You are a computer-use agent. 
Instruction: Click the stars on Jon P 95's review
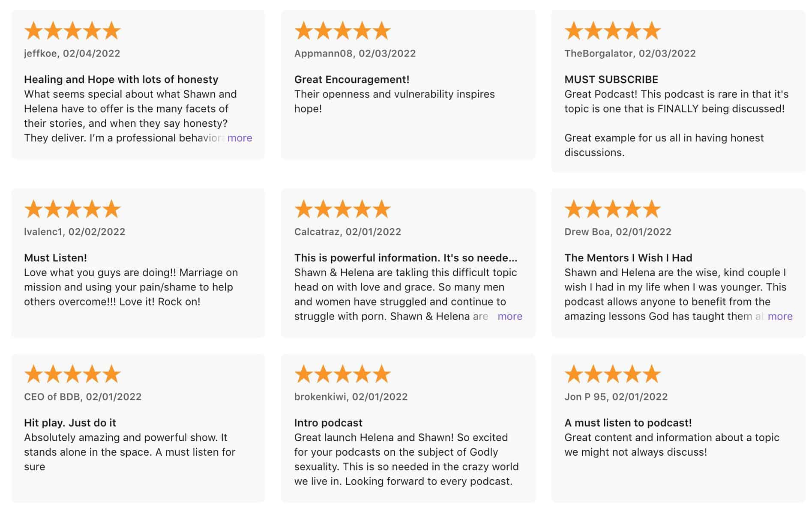click(612, 374)
